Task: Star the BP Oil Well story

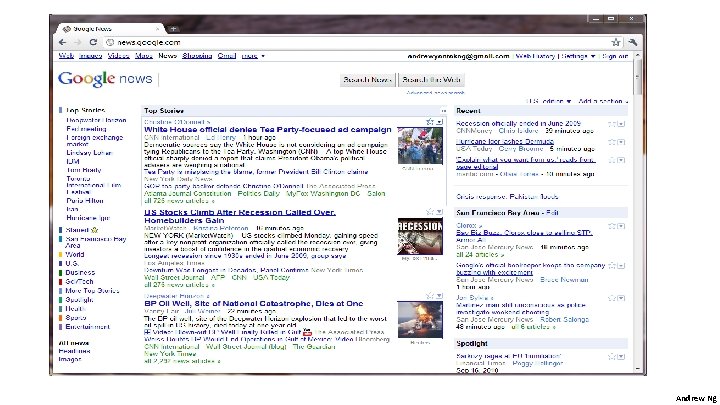Action: (430, 296)
